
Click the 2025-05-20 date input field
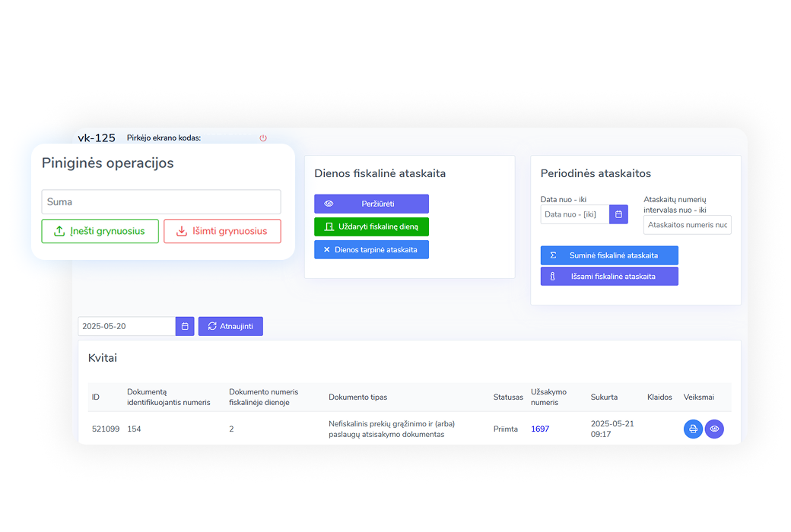127,326
